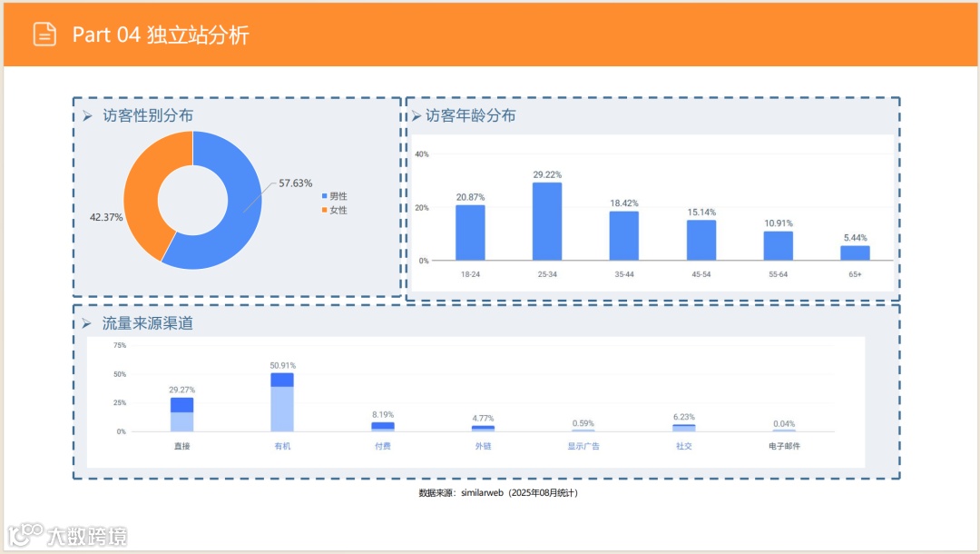The image size is (980, 554).
Task: Open the '显示广告' channel link
Action: click(x=583, y=447)
